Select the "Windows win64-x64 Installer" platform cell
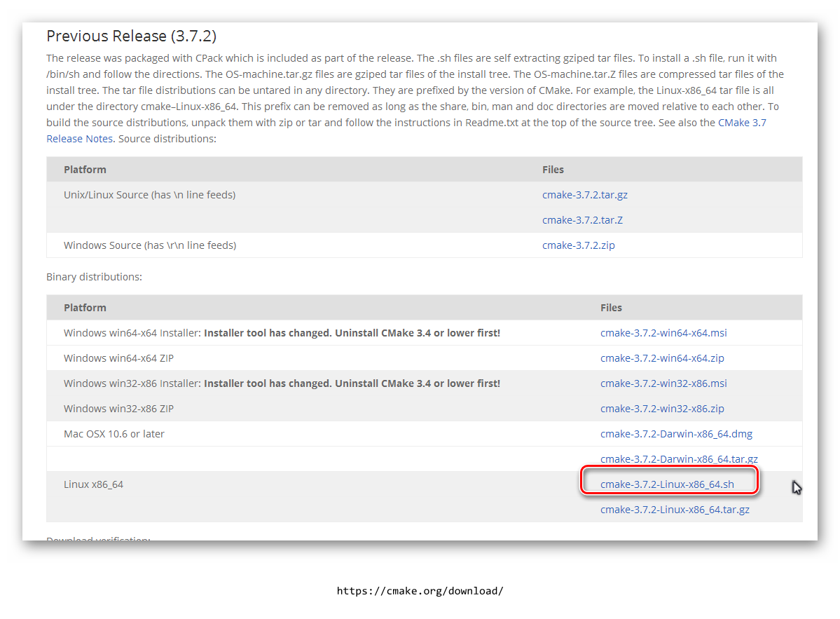Screen dimensions: 840x619 pyautogui.click(x=282, y=334)
